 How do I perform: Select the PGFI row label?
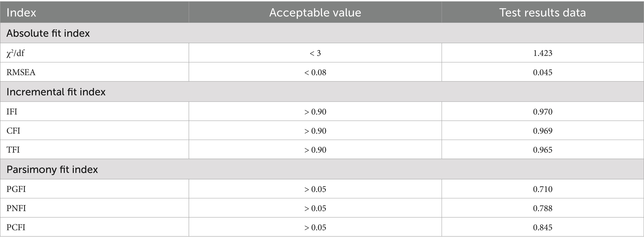tap(16, 189)
